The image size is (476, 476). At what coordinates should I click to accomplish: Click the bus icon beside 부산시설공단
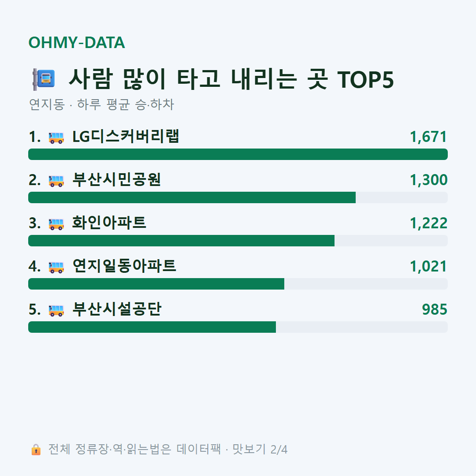pos(56,310)
